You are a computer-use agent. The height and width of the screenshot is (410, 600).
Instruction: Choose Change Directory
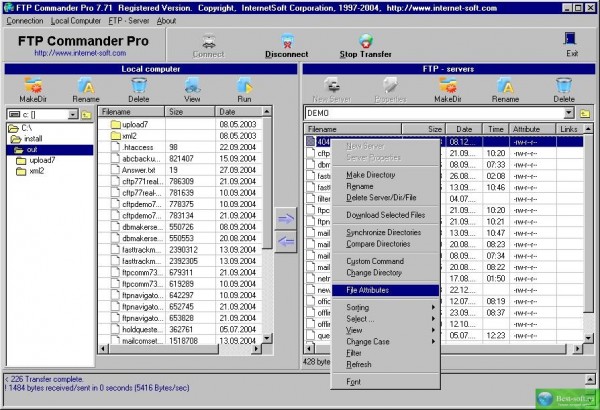tap(385, 273)
